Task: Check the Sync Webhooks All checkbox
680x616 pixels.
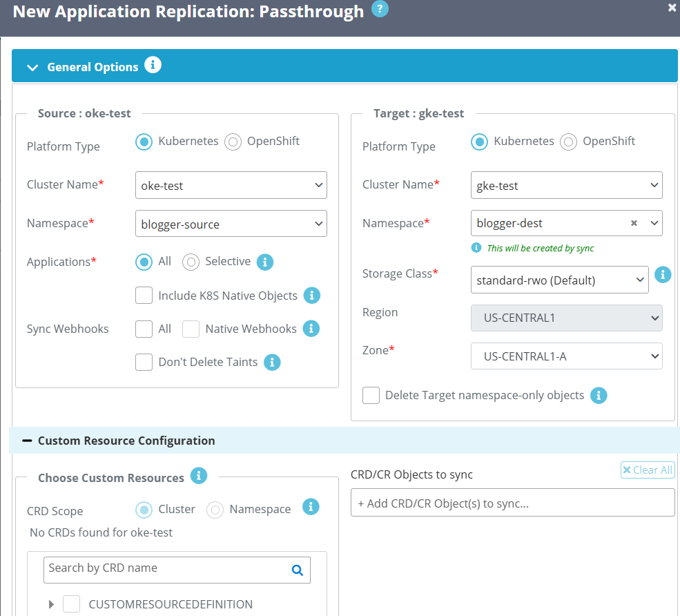Action: 144,329
